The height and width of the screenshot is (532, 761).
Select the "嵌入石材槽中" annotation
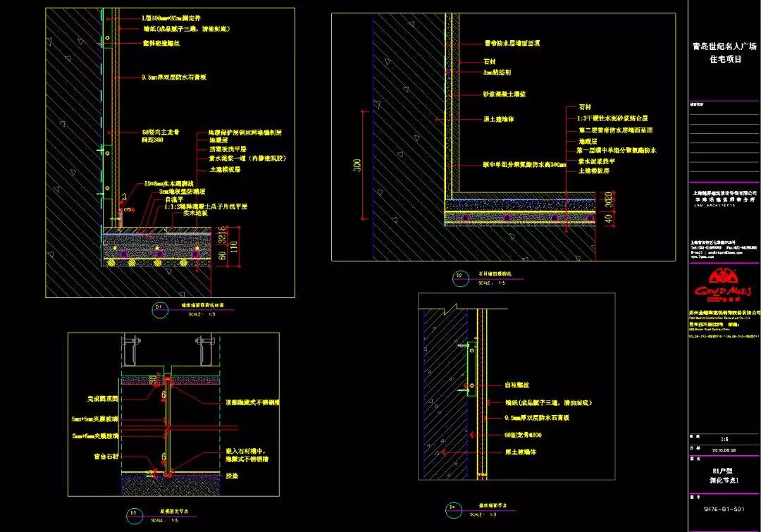[x=245, y=452]
